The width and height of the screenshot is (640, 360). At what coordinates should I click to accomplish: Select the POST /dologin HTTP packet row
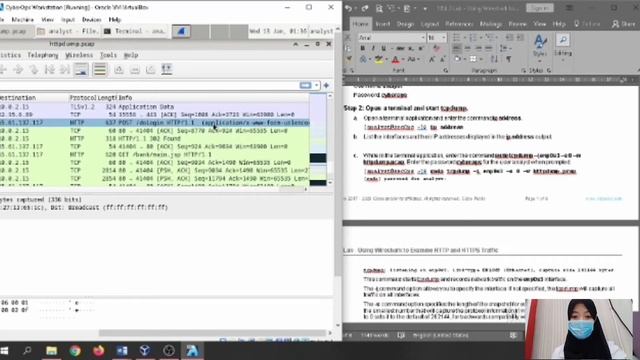pos(155,122)
